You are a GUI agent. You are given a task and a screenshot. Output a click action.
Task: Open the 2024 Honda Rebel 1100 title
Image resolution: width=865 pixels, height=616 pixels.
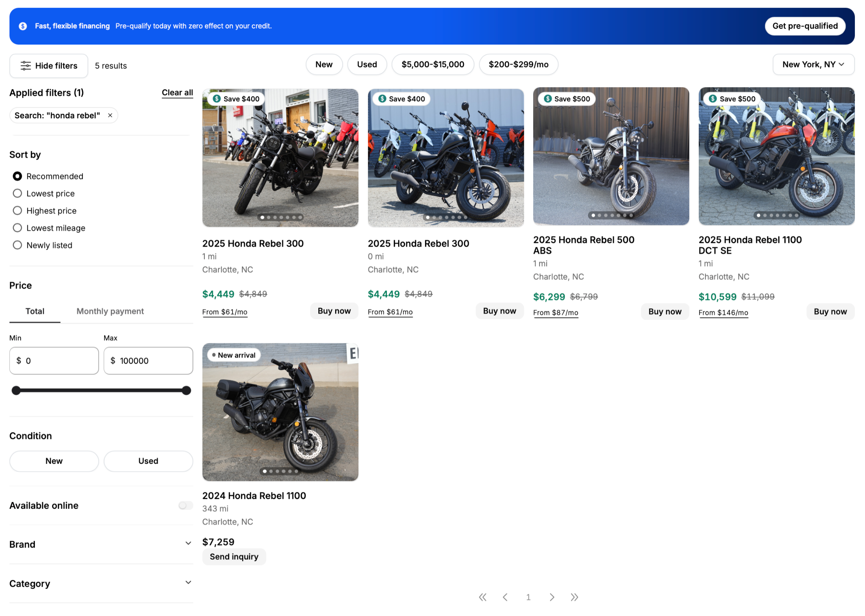point(255,496)
